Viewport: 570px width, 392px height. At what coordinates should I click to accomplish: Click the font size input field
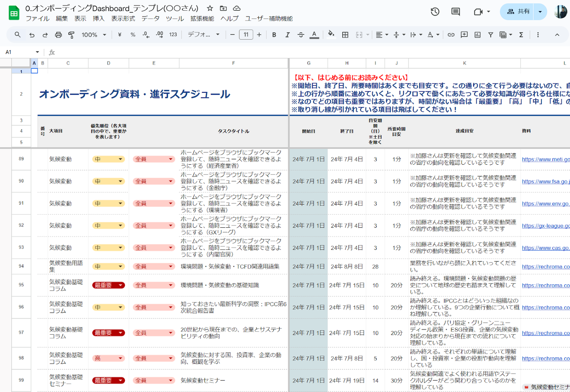(246, 35)
